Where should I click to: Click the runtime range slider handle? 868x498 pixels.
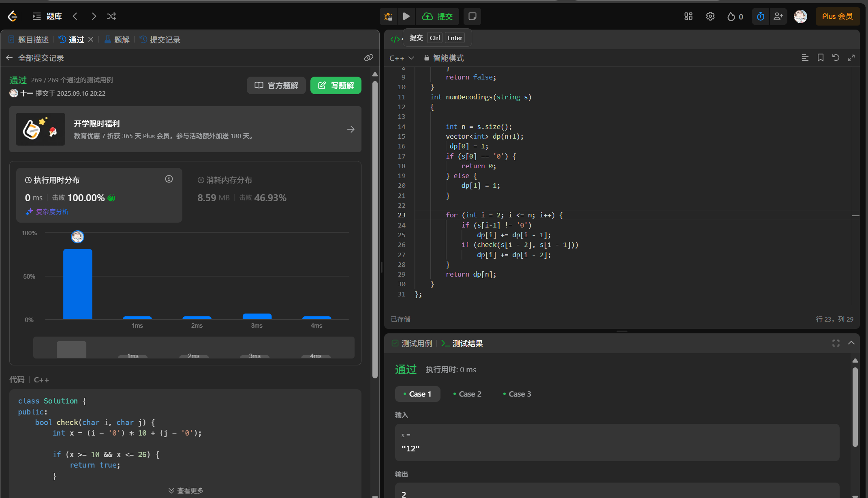click(x=71, y=349)
